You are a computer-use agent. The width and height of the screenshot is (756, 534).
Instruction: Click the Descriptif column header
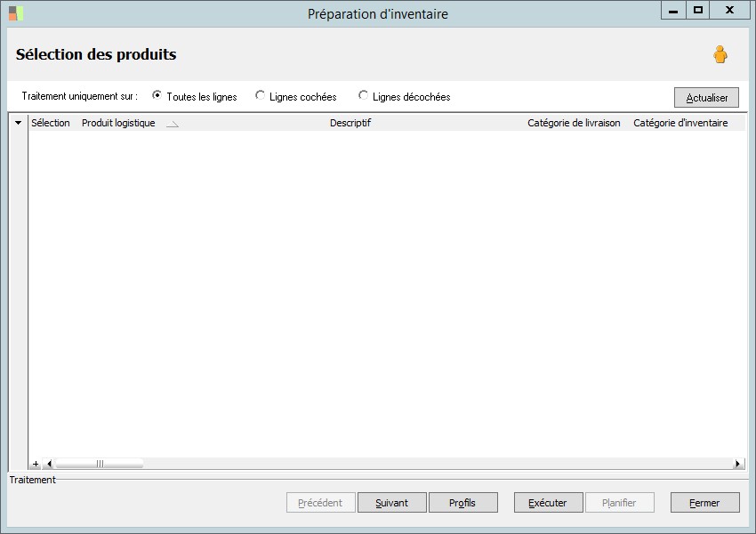point(350,123)
